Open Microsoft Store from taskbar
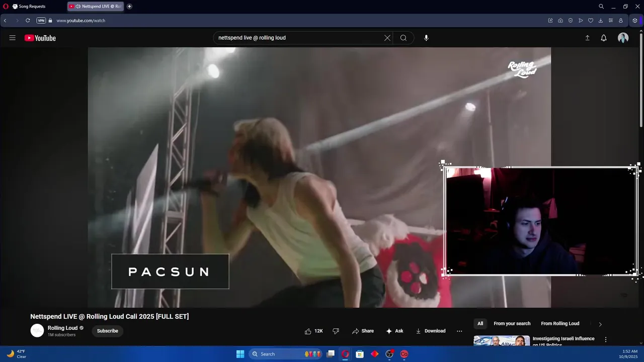The image size is (644, 362). tap(360, 354)
